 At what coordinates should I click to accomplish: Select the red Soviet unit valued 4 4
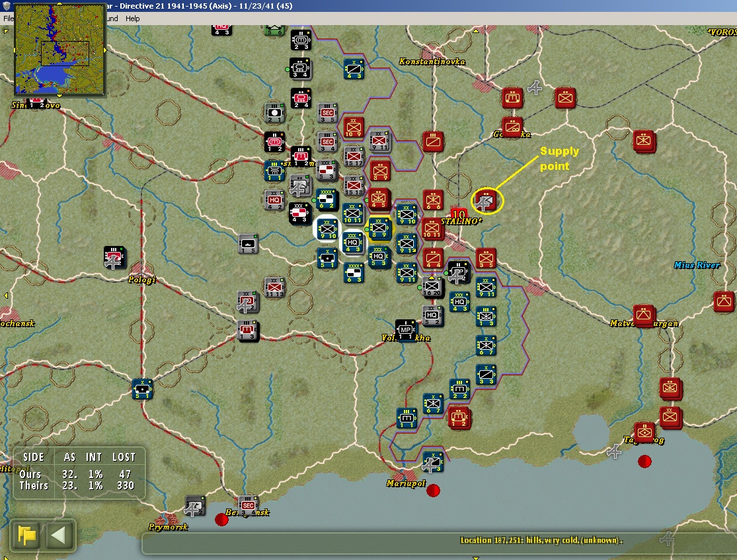(433, 258)
